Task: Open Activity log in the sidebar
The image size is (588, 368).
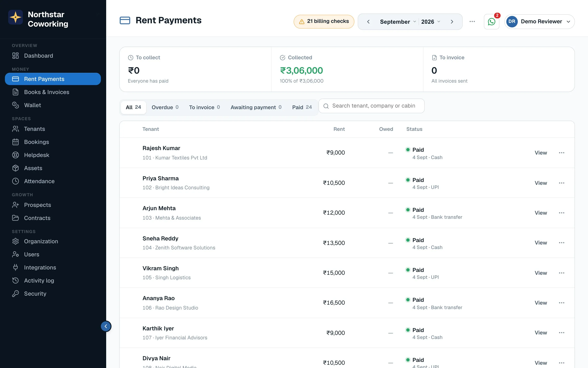Action: 53,281
